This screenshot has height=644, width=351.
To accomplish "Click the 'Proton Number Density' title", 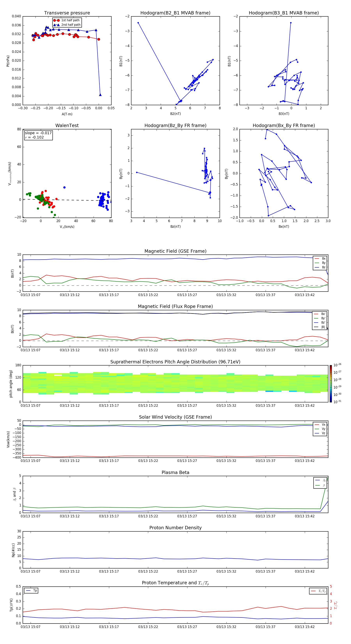I will [175, 528].
